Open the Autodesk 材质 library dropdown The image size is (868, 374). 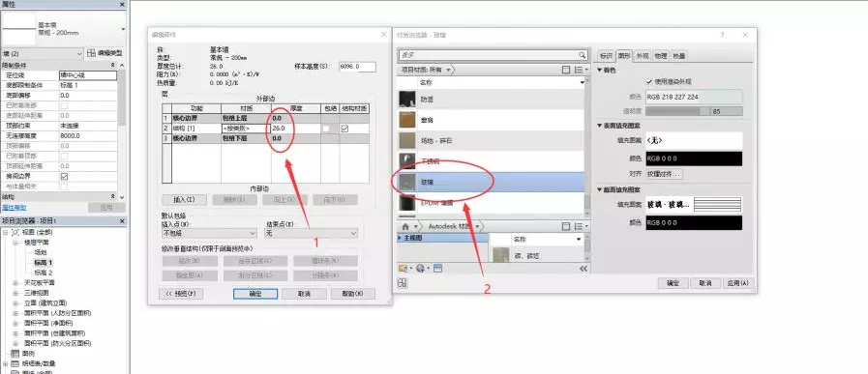(x=478, y=226)
